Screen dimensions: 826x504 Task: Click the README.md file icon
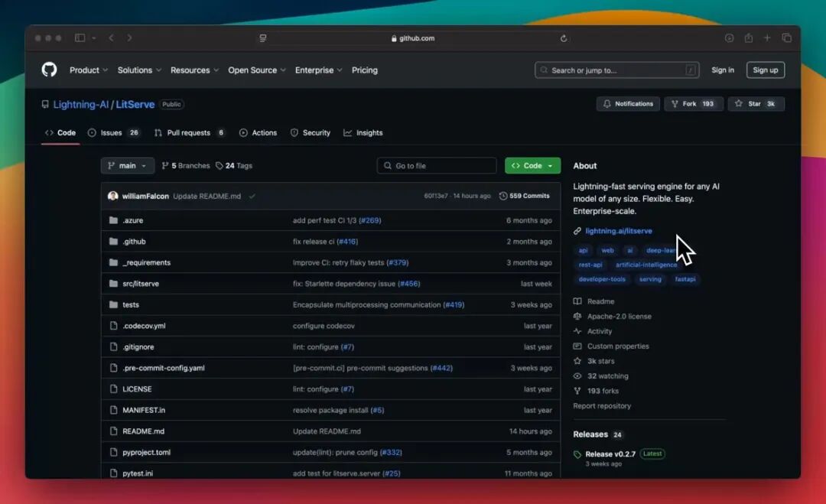click(x=113, y=431)
